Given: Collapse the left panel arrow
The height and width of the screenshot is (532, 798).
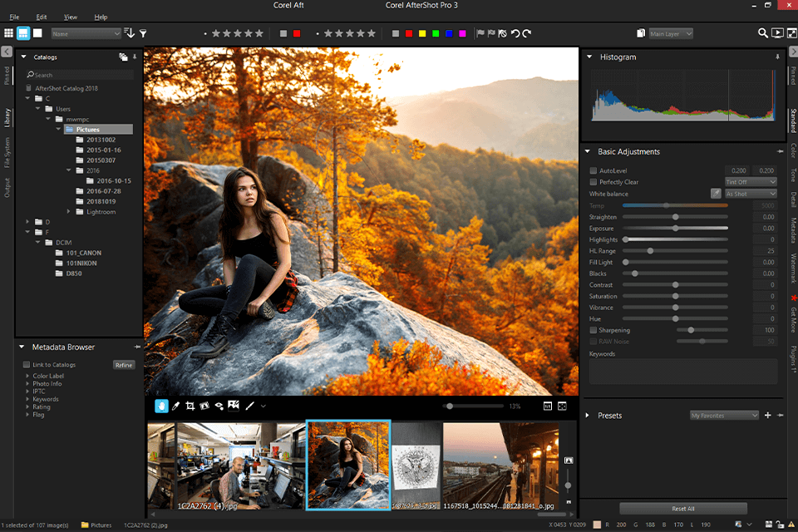Looking at the screenshot, I should coord(7,52).
